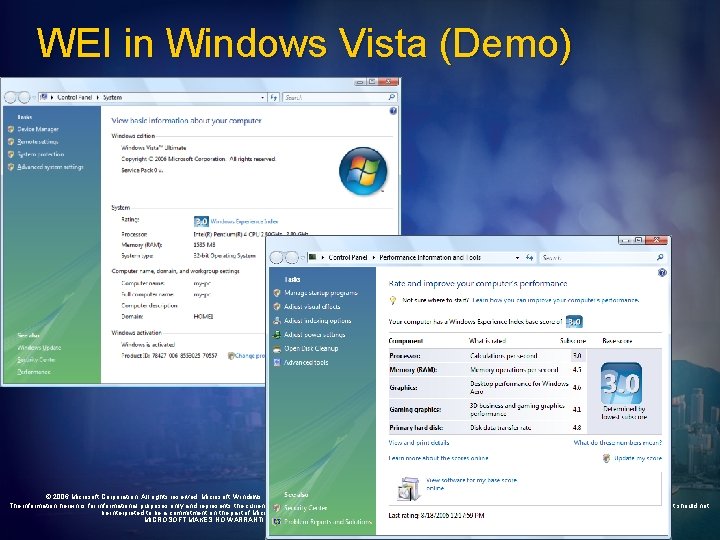This screenshot has width=720, height=540.
Task: Click the Update my score shield icon
Action: (x=607, y=458)
